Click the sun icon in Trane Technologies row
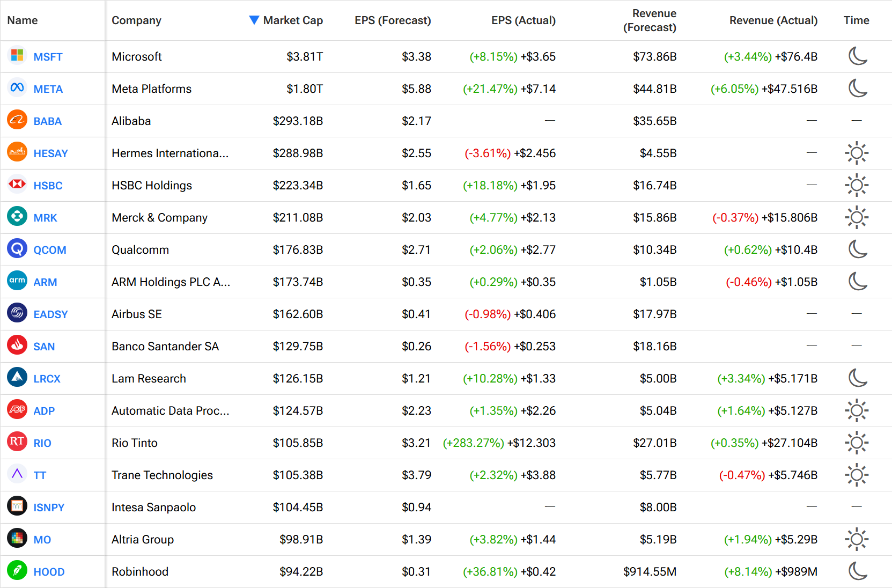This screenshot has height=588, width=892. pyautogui.click(x=857, y=475)
